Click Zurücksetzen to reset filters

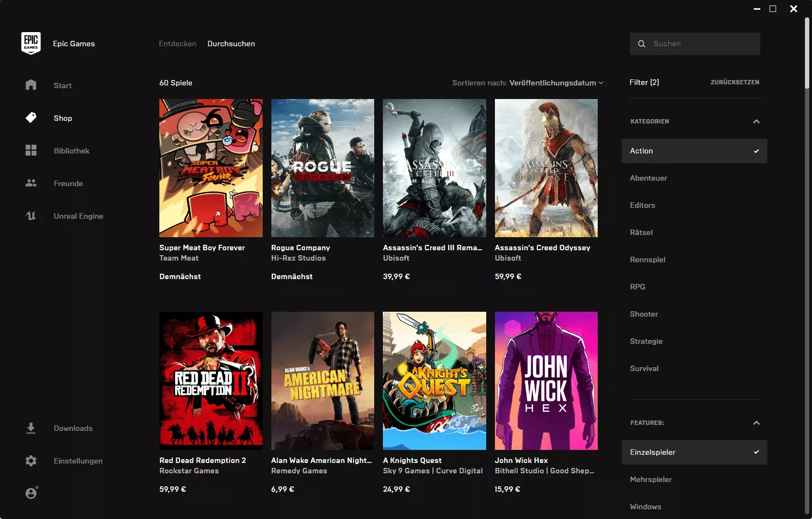coord(735,82)
